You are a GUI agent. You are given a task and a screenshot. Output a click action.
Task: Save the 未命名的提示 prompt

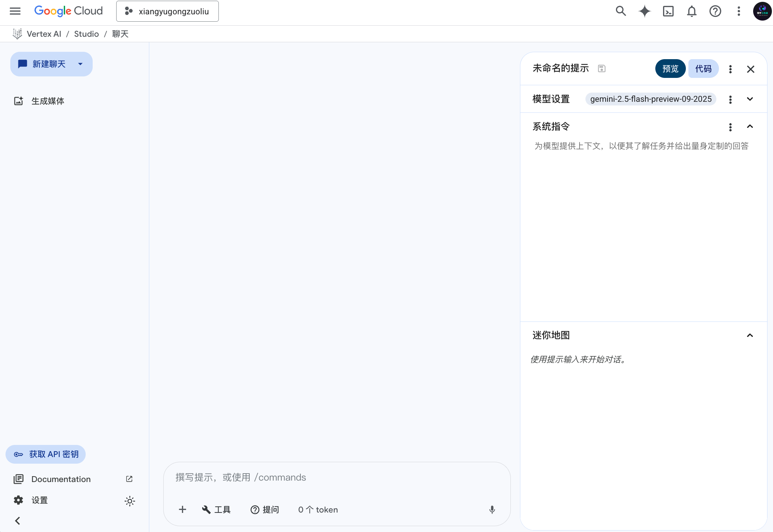[602, 68]
